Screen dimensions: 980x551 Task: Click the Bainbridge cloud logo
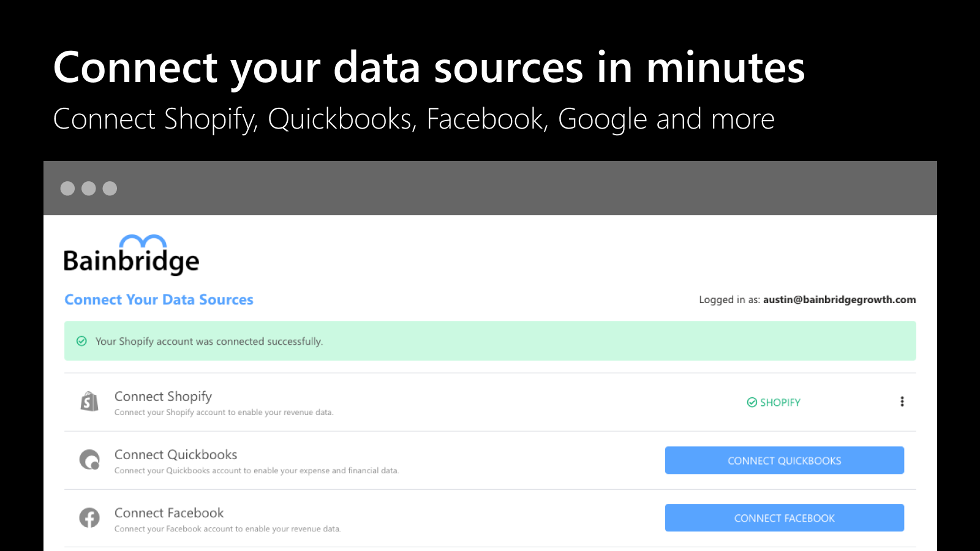(x=142, y=239)
